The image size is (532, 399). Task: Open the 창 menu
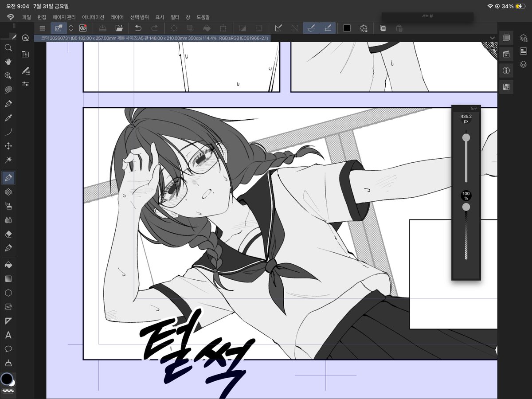click(188, 17)
